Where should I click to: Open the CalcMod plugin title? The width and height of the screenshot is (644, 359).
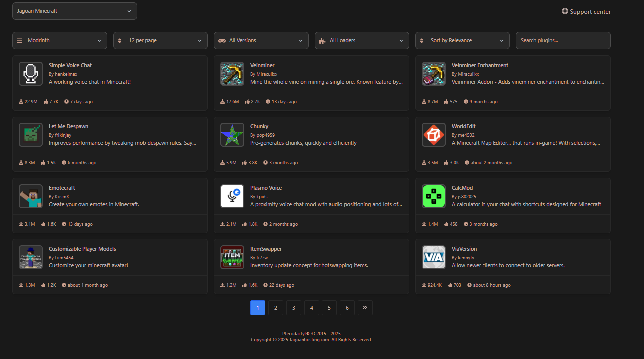tap(462, 188)
